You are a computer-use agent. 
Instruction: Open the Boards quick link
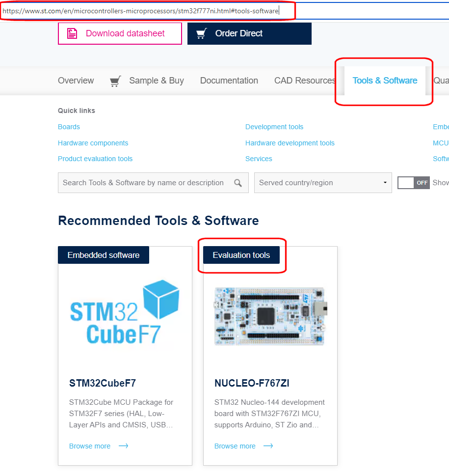(x=69, y=127)
